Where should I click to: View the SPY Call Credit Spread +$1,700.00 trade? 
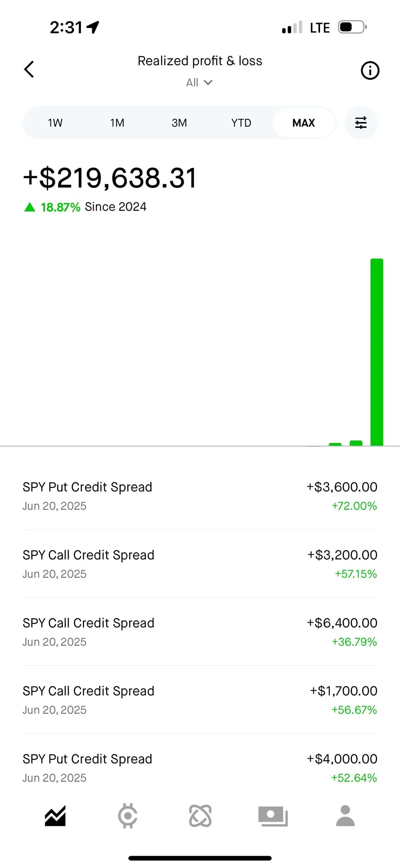click(x=200, y=700)
